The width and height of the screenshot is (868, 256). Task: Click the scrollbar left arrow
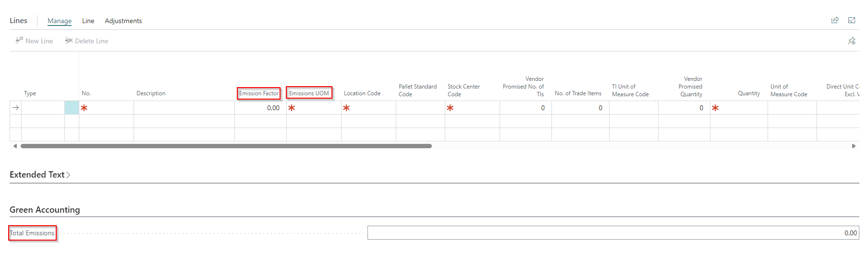[x=15, y=146]
